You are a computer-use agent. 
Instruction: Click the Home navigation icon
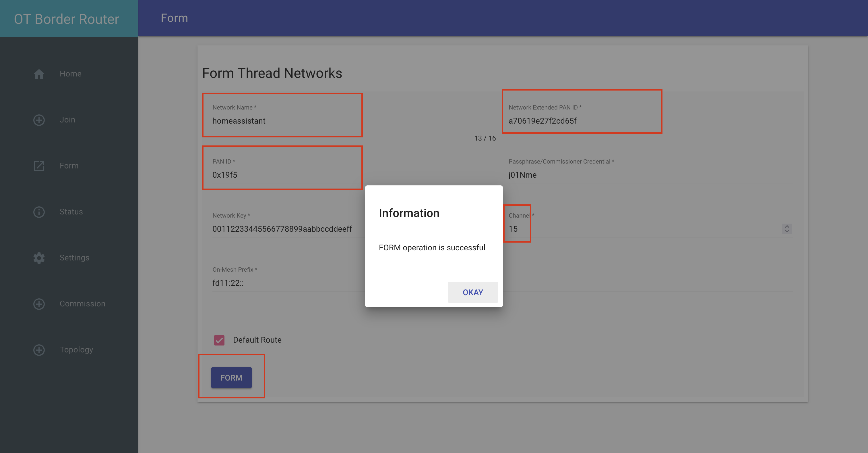point(39,74)
